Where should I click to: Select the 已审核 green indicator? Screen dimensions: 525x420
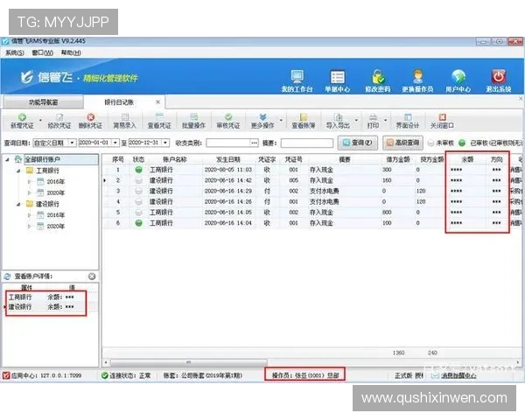point(462,143)
